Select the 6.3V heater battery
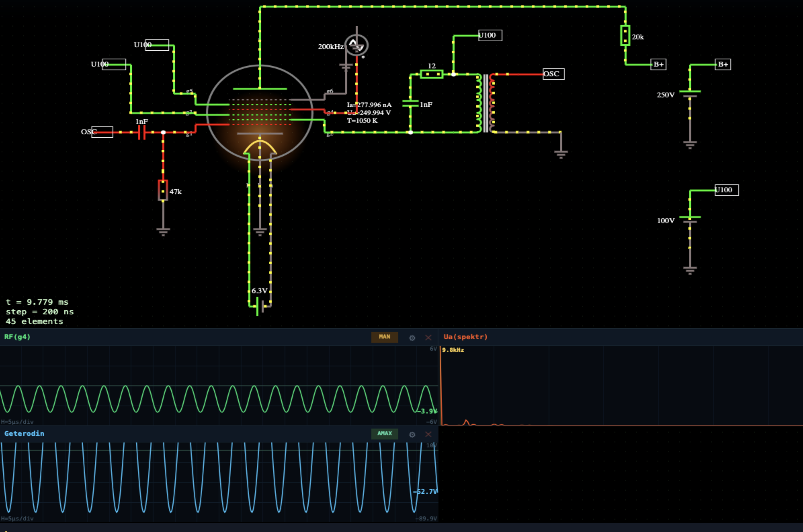This screenshot has height=532, width=803. pos(260,306)
